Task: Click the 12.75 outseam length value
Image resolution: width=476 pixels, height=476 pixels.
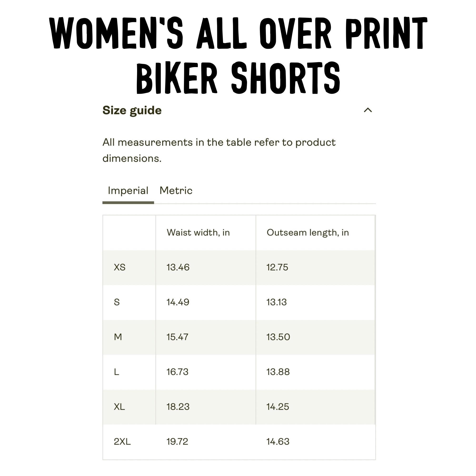Action: click(x=278, y=267)
